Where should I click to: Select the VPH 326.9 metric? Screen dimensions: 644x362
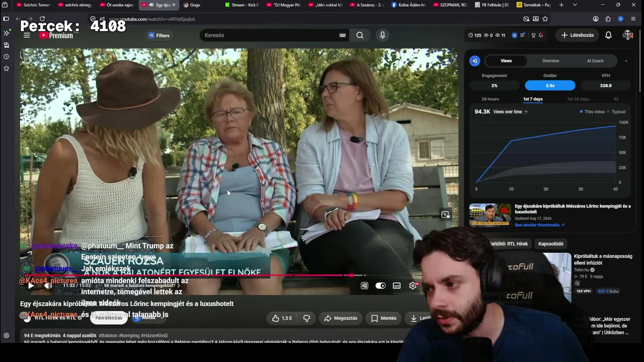tap(606, 85)
